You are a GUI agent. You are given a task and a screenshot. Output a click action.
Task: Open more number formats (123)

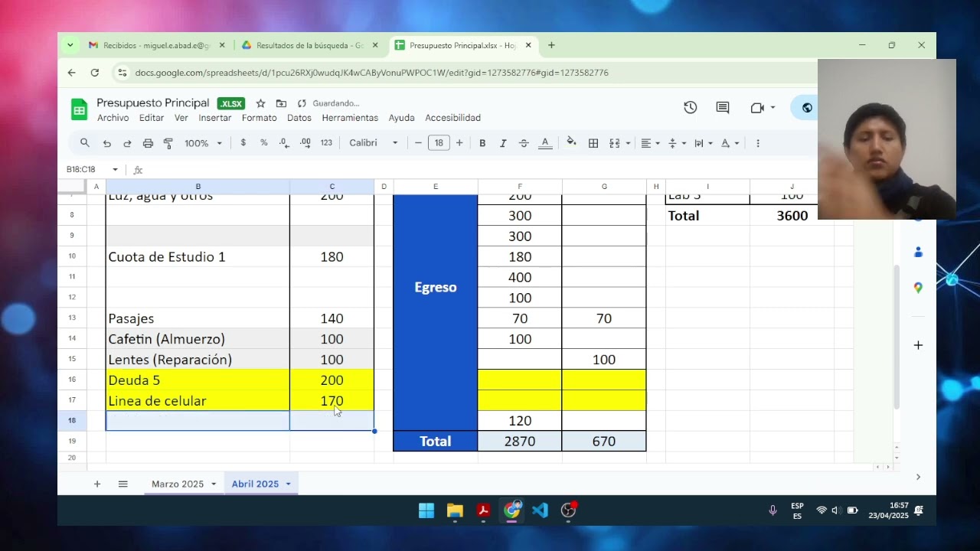(326, 143)
